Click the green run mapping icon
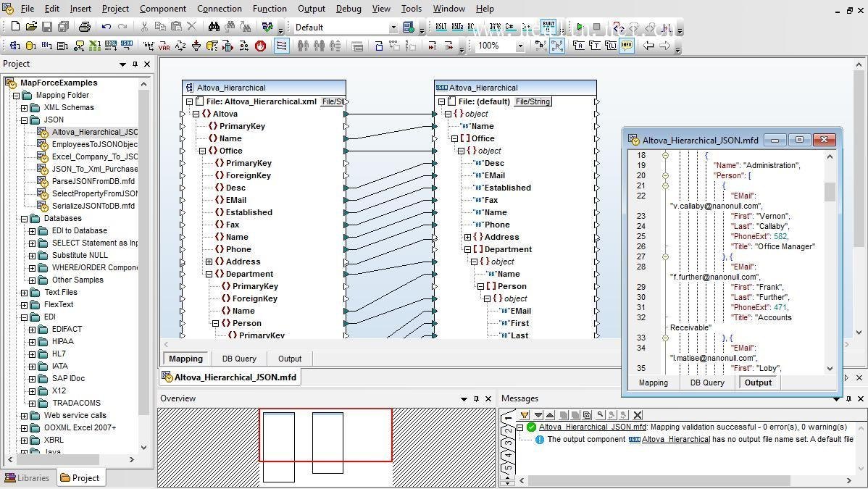The height and width of the screenshot is (489, 868). click(580, 27)
